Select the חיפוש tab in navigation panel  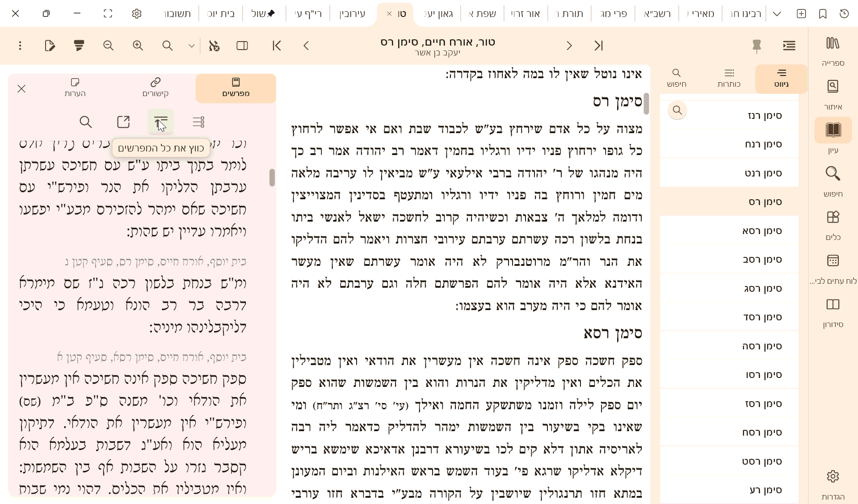pyautogui.click(x=677, y=79)
